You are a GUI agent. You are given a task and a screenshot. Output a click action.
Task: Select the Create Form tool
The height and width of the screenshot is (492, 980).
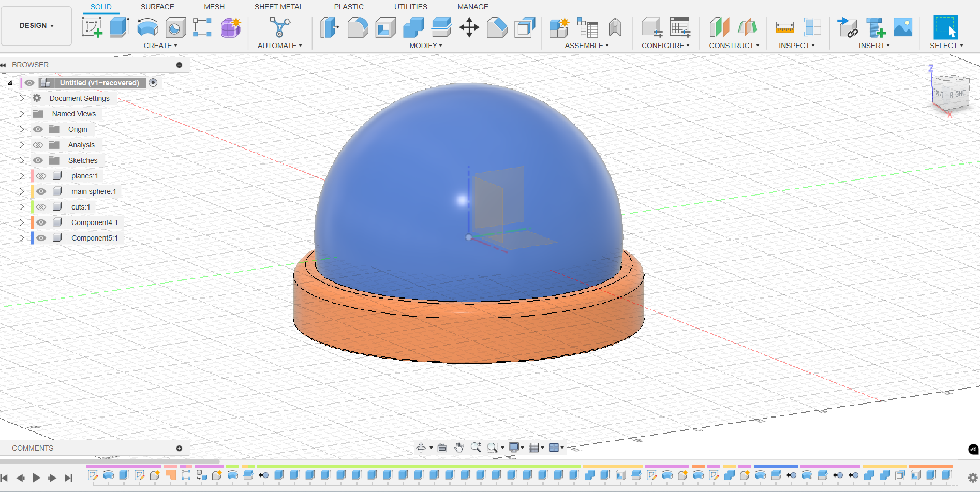[231, 27]
